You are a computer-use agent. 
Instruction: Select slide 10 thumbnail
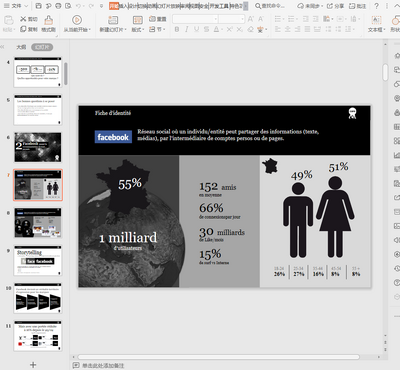click(38, 298)
